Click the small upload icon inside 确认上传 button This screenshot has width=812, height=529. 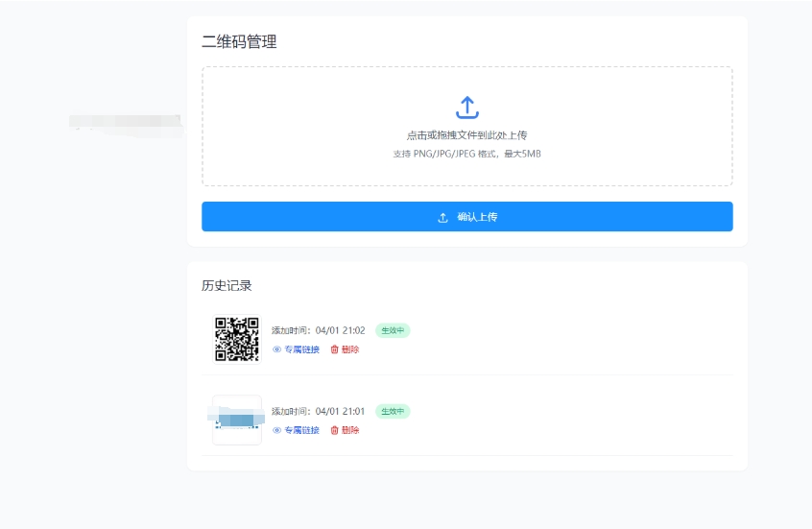click(x=442, y=218)
